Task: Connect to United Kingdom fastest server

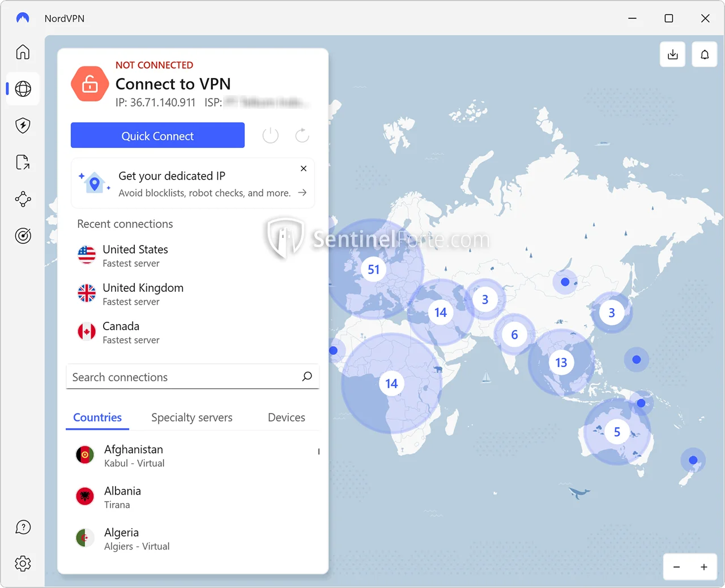Action: pyautogui.click(x=193, y=294)
